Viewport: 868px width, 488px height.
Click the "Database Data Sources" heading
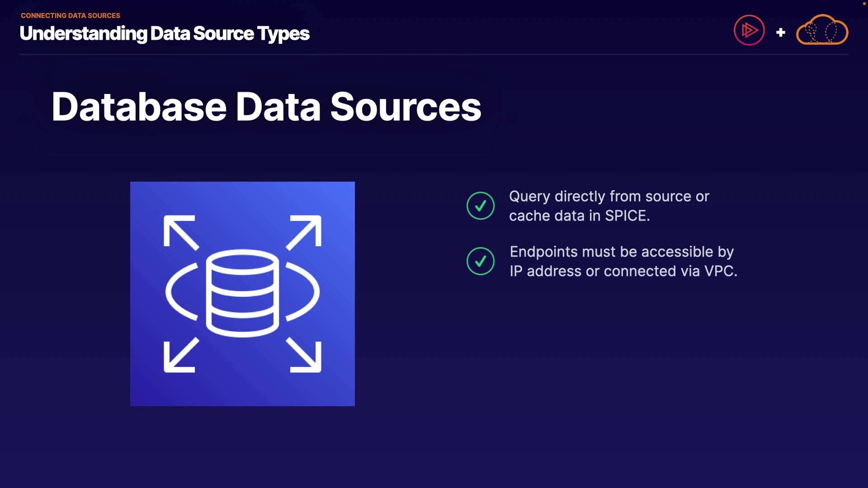click(266, 107)
